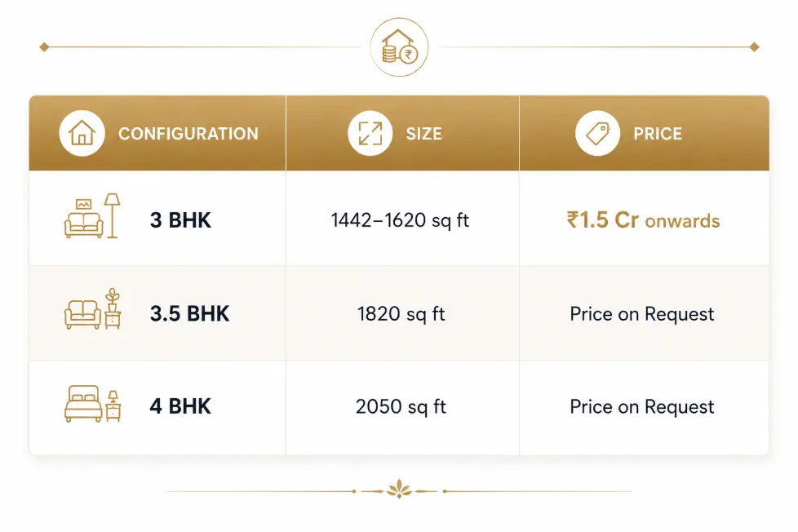Click the bed and nightstand icon

click(92, 404)
